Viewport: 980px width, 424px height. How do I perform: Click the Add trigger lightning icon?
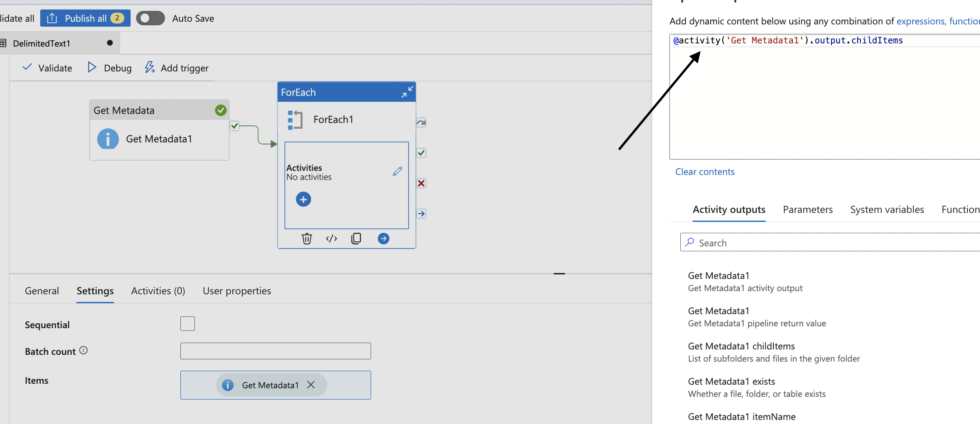(x=150, y=67)
